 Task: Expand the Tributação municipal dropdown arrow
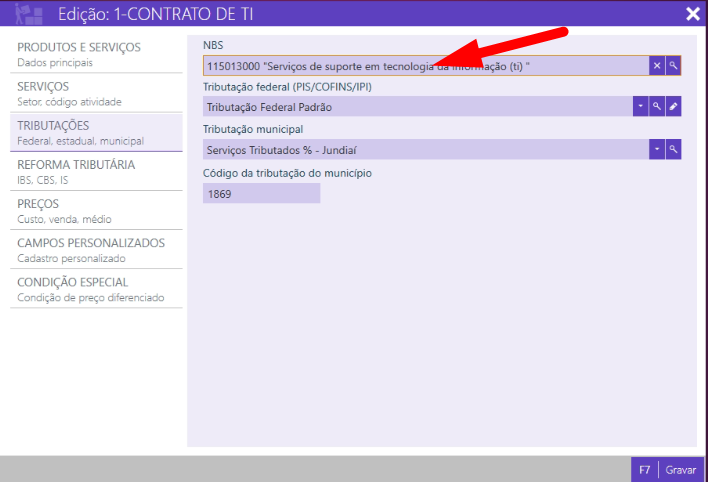(x=657, y=149)
